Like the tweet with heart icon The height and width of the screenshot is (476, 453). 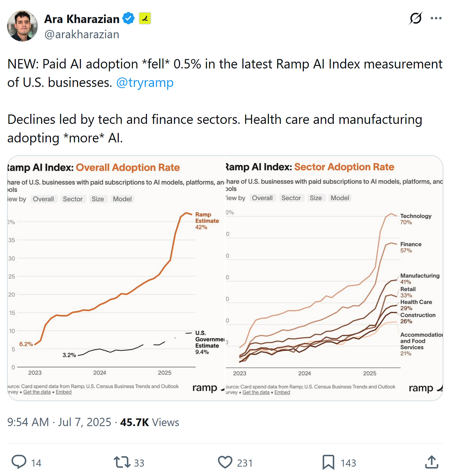(x=225, y=462)
